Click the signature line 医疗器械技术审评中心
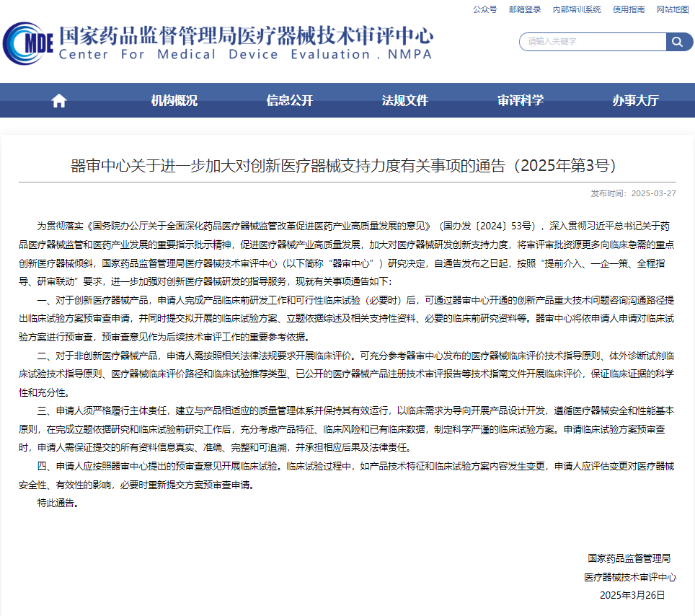This screenshot has height=616, width=695. pos(630,577)
